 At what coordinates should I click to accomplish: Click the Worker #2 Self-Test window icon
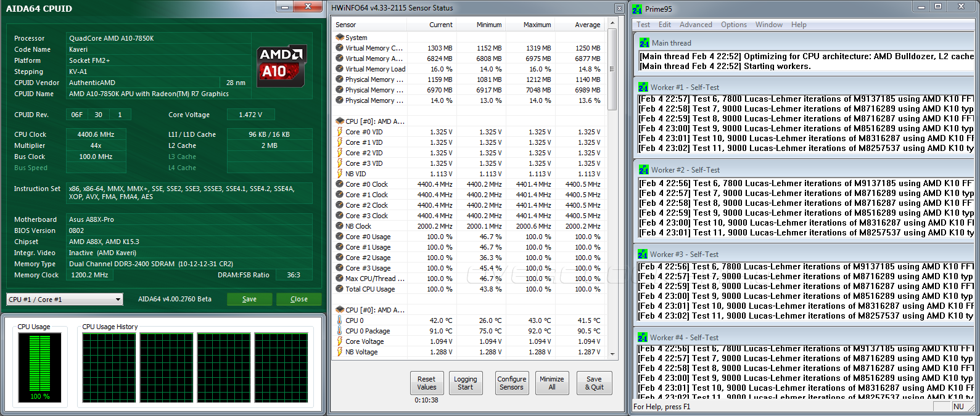[x=644, y=170]
